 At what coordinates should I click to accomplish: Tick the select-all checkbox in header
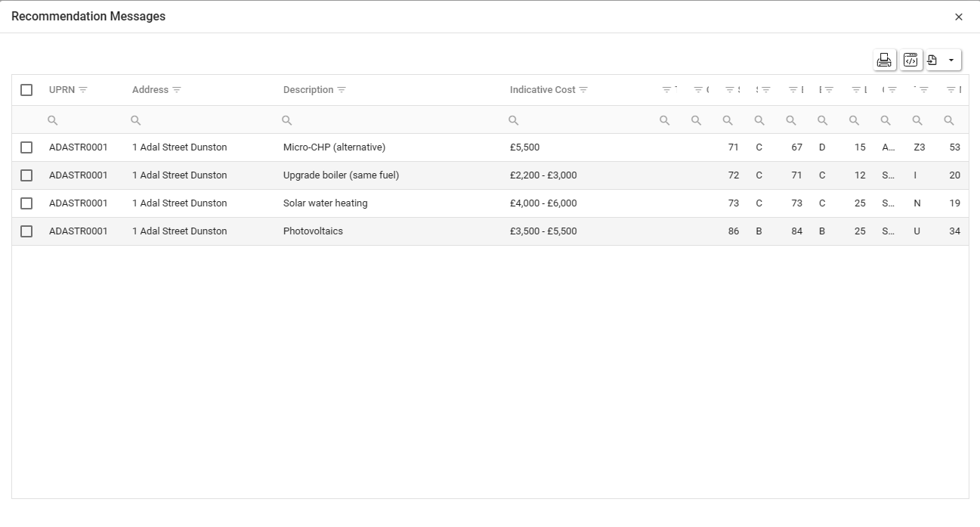point(26,90)
